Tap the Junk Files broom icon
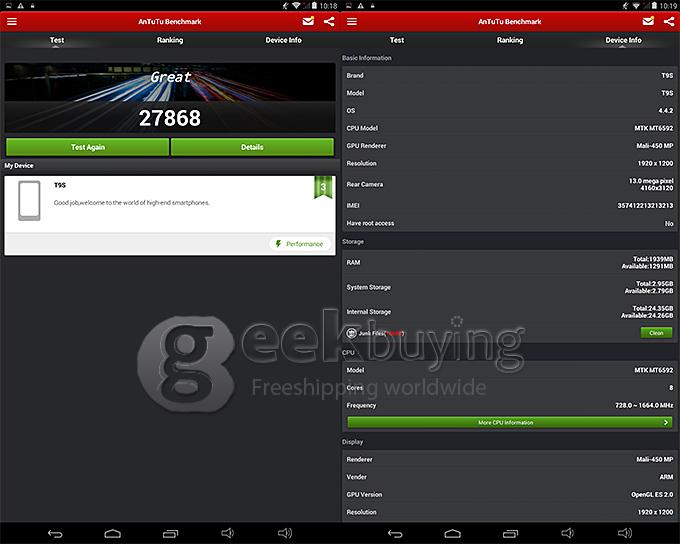 tap(352, 333)
